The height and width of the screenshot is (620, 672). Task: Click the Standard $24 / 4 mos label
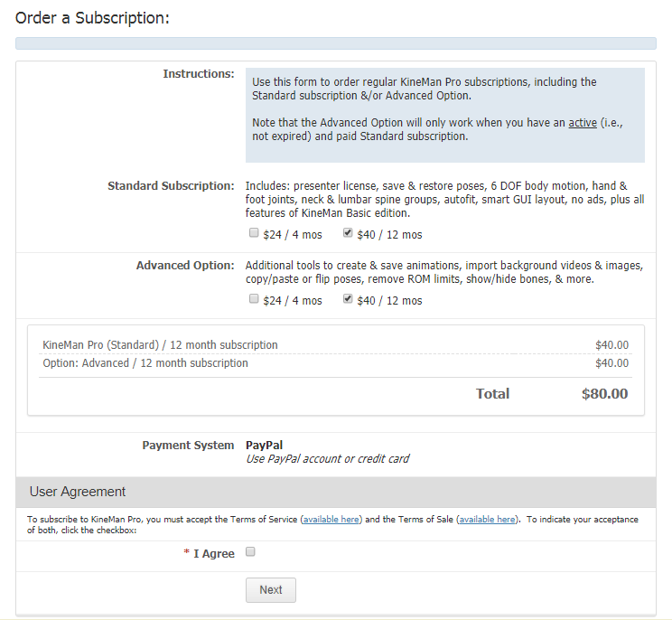point(293,235)
